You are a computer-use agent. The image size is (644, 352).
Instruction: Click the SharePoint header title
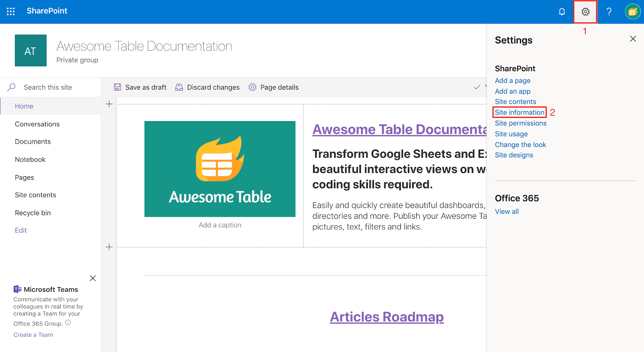[47, 11]
